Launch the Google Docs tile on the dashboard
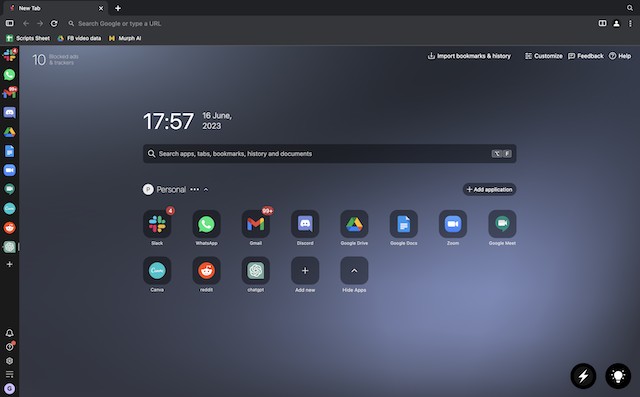This screenshot has width=640, height=397. coord(404,224)
